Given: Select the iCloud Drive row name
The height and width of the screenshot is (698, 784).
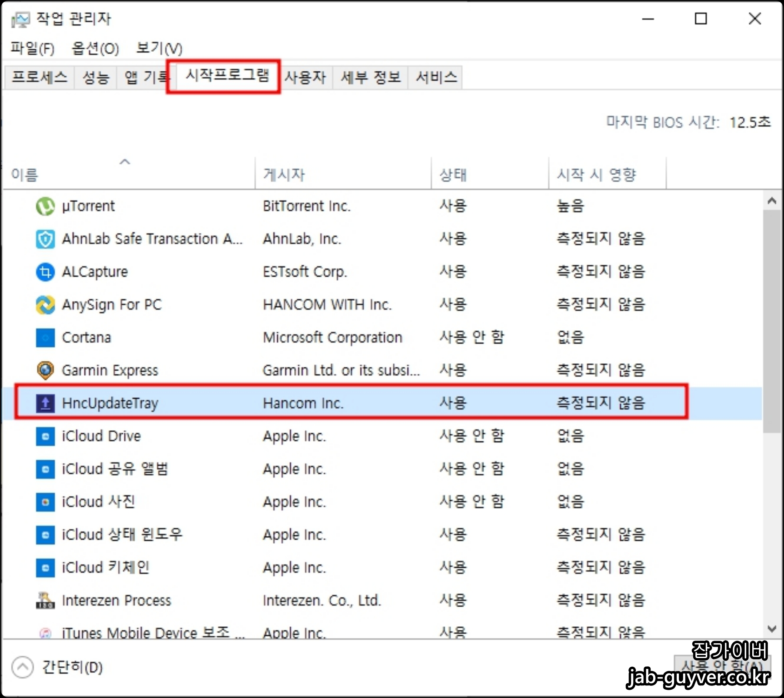Looking at the screenshot, I should pos(101,436).
